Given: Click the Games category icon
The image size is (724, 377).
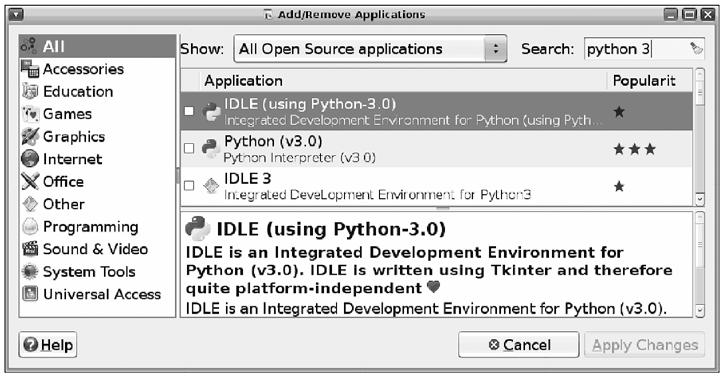Looking at the screenshot, I should [30, 114].
